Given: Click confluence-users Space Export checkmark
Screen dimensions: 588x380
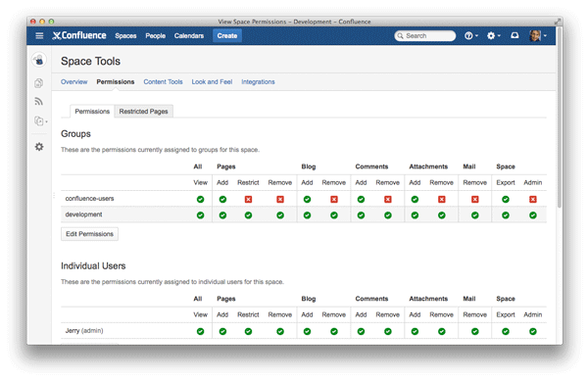Looking at the screenshot, I should click(x=506, y=200).
